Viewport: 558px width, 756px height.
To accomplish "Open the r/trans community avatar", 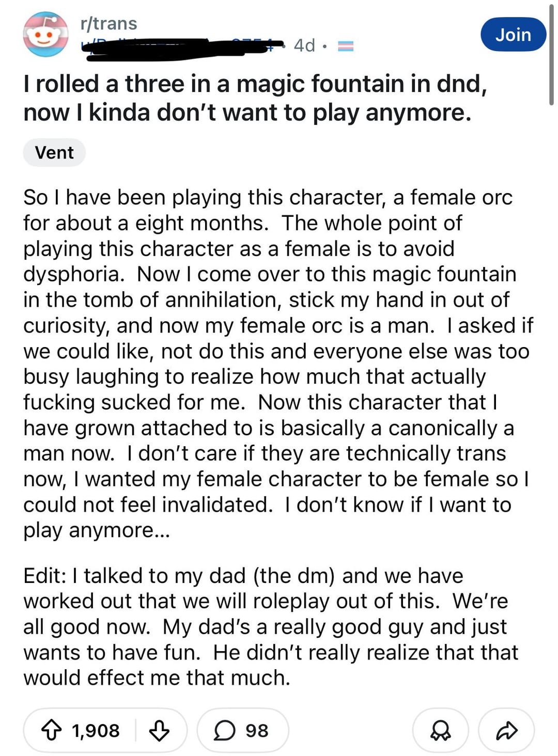I will pyautogui.click(x=45, y=34).
